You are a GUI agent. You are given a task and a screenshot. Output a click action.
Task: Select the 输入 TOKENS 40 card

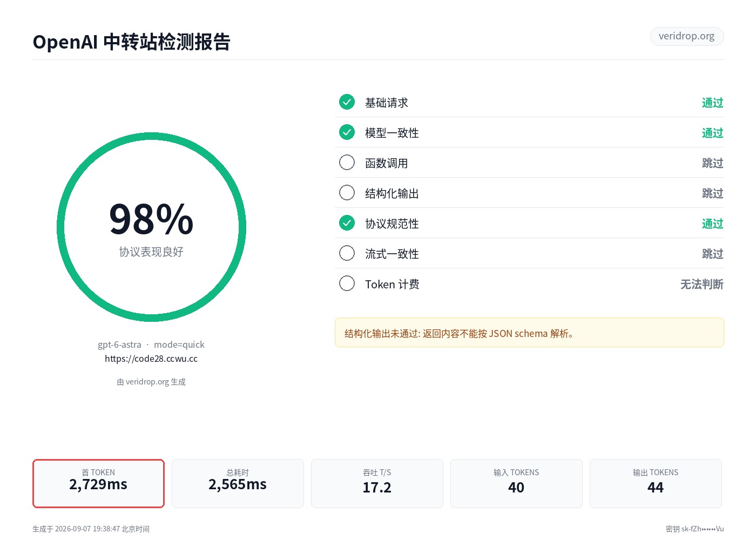[516, 483]
